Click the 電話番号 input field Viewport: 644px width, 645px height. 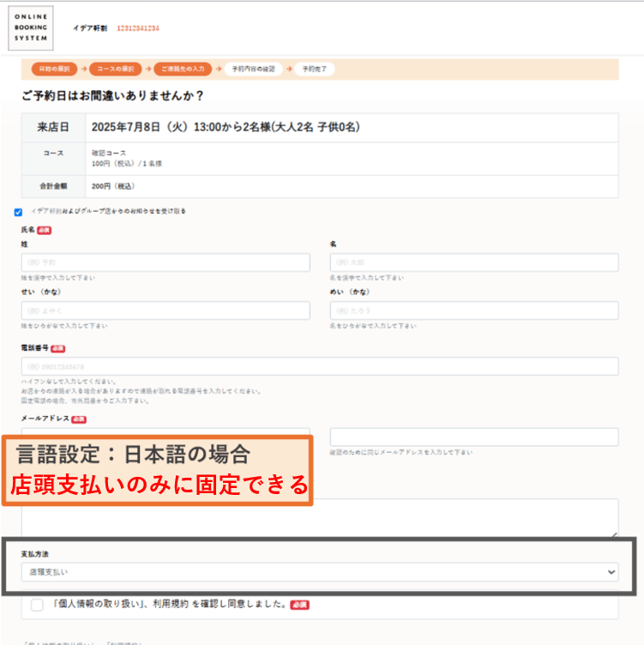coord(320,366)
